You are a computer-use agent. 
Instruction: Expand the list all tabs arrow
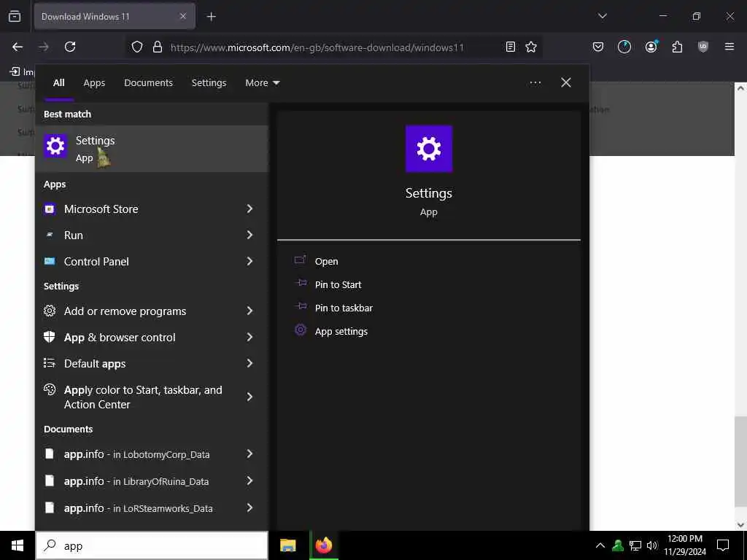pos(602,16)
